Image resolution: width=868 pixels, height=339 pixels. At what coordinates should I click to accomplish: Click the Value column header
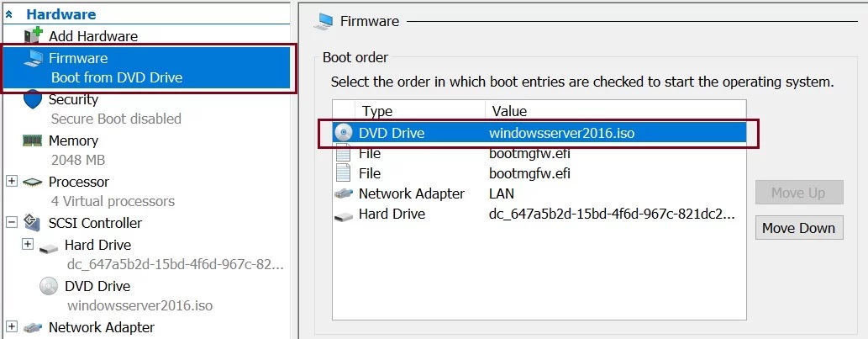coord(509,111)
